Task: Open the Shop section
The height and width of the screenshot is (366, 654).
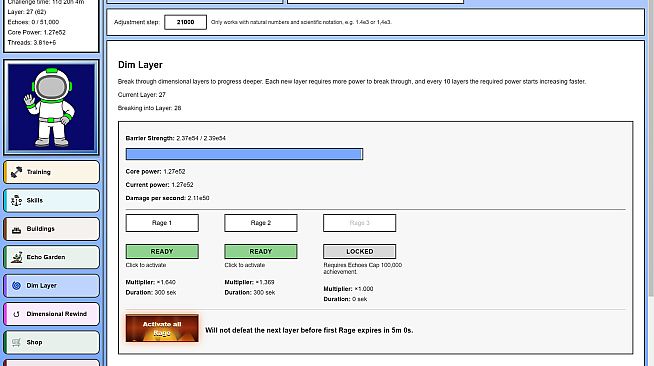Action: coord(52,342)
